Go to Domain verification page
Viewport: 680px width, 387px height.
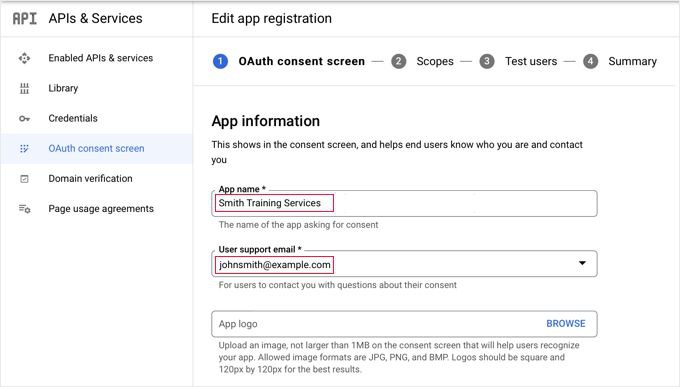coord(90,178)
